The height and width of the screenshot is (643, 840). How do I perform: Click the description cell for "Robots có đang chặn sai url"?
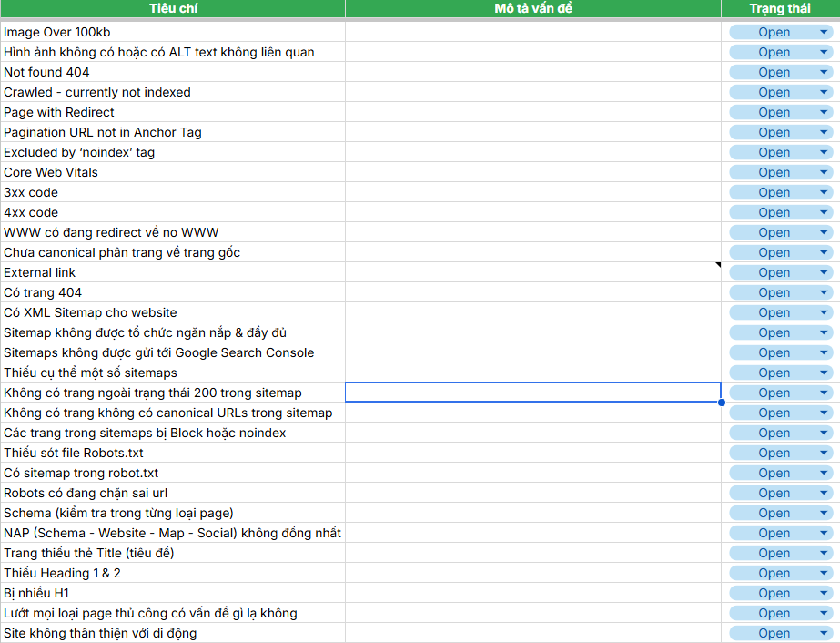click(532, 493)
